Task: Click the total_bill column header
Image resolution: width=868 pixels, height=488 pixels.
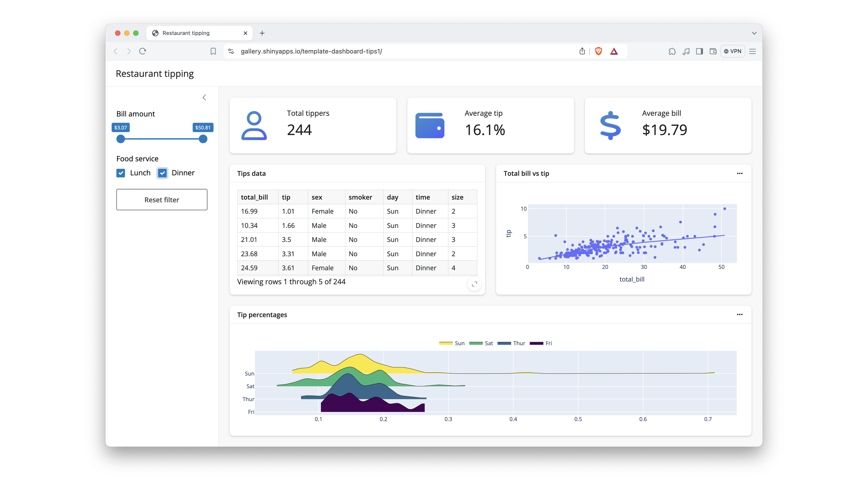Action: click(x=254, y=197)
